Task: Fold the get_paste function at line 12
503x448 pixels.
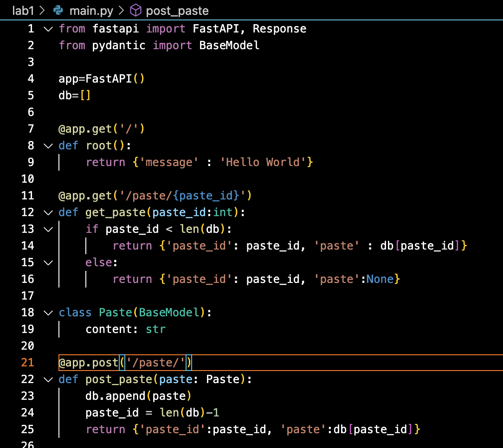Action: pos(48,212)
